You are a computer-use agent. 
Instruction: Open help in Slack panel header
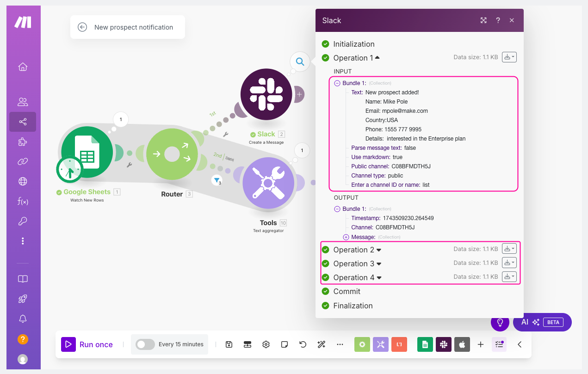tap(498, 20)
